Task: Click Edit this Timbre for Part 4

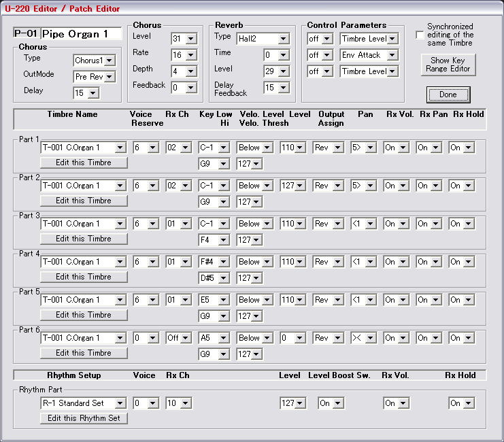Action: click(84, 277)
